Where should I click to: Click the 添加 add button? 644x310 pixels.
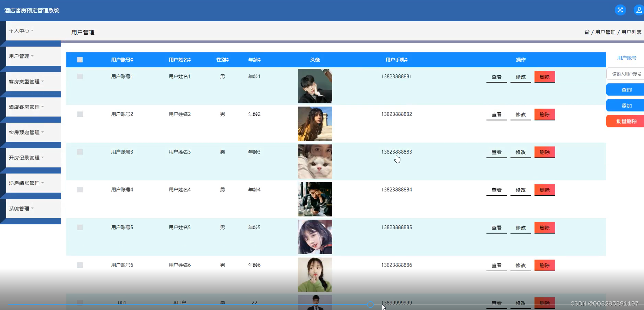[x=625, y=106]
